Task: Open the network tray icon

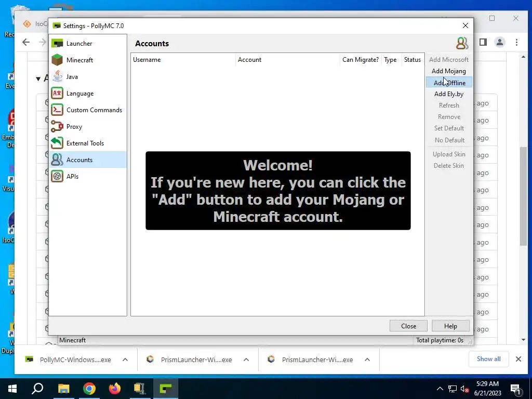Action: (453, 389)
